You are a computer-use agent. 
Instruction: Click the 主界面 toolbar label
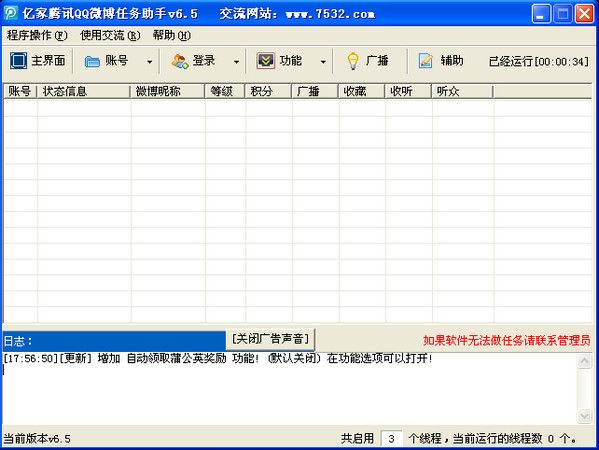point(48,60)
